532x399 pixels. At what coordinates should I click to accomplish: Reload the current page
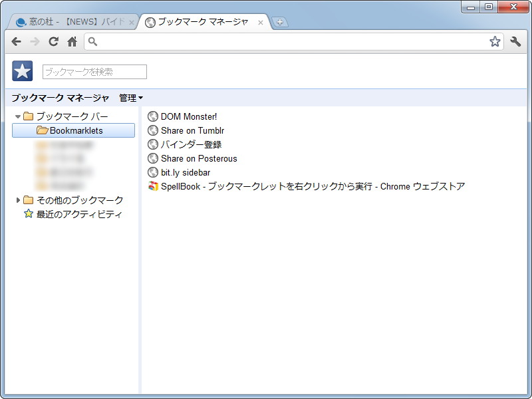point(53,41)
